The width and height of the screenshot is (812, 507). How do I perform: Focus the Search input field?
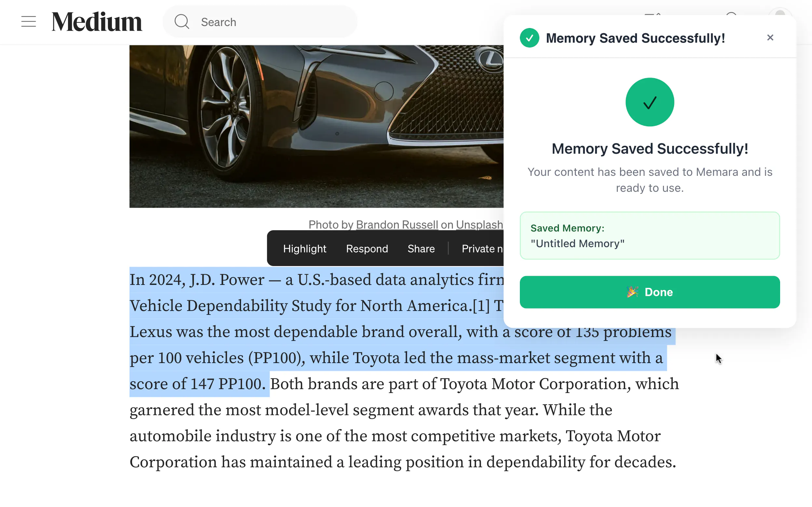pyautogui.click(x=260, y=22)
